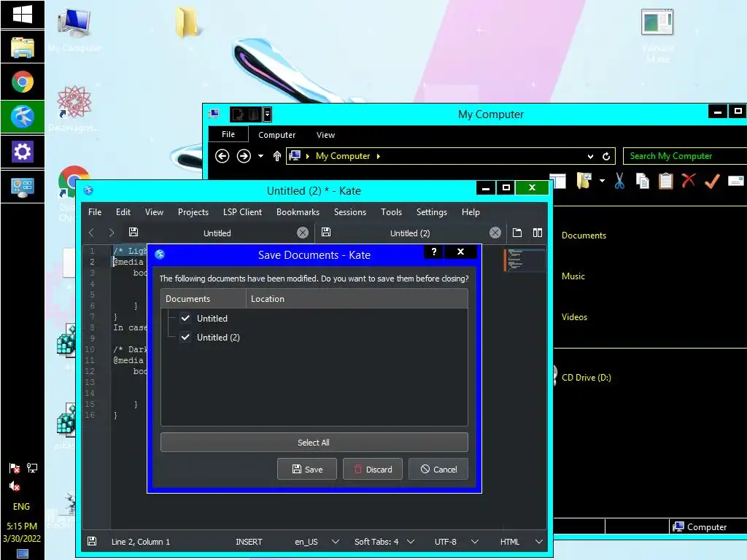The image size is (747, 560).
Task: Open Kate's Settings menu
Action: (432, 212)
